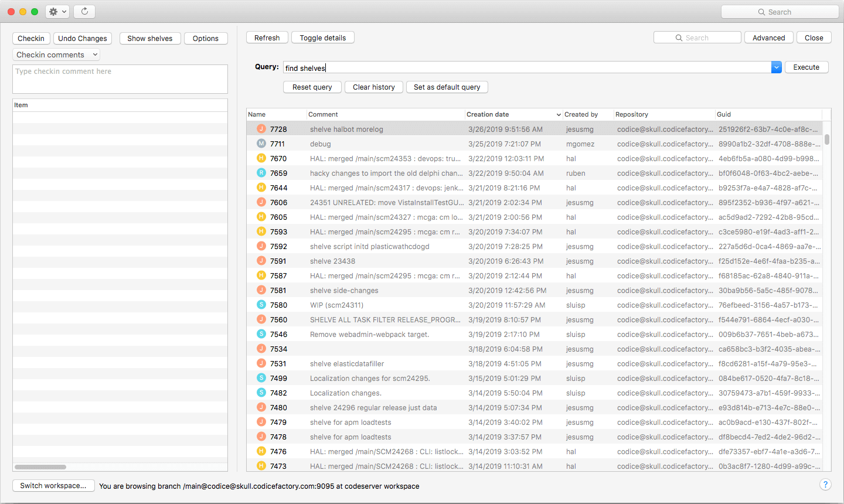
Task: Click the J avatar icon of shelve 7480
Action: tap(261, 407)
